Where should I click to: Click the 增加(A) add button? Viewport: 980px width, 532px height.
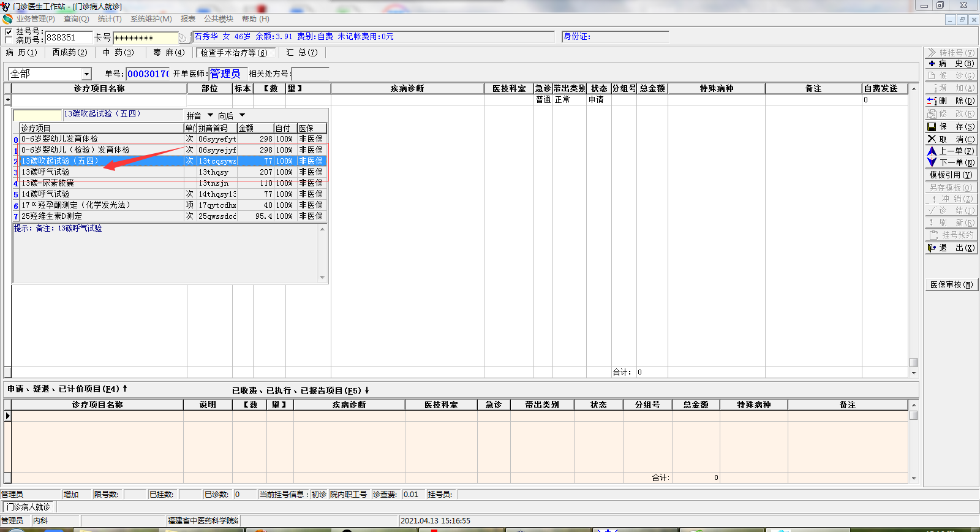(x=951, y=88)
